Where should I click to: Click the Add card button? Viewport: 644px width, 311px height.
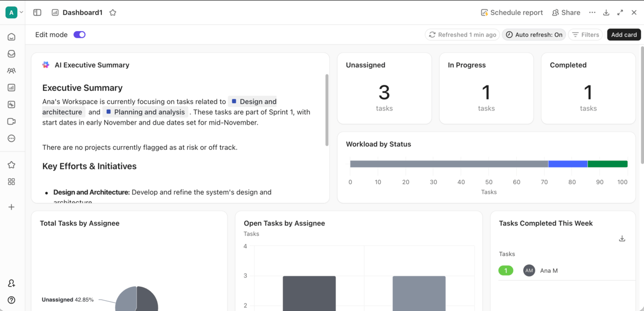[x=624, y=34]
